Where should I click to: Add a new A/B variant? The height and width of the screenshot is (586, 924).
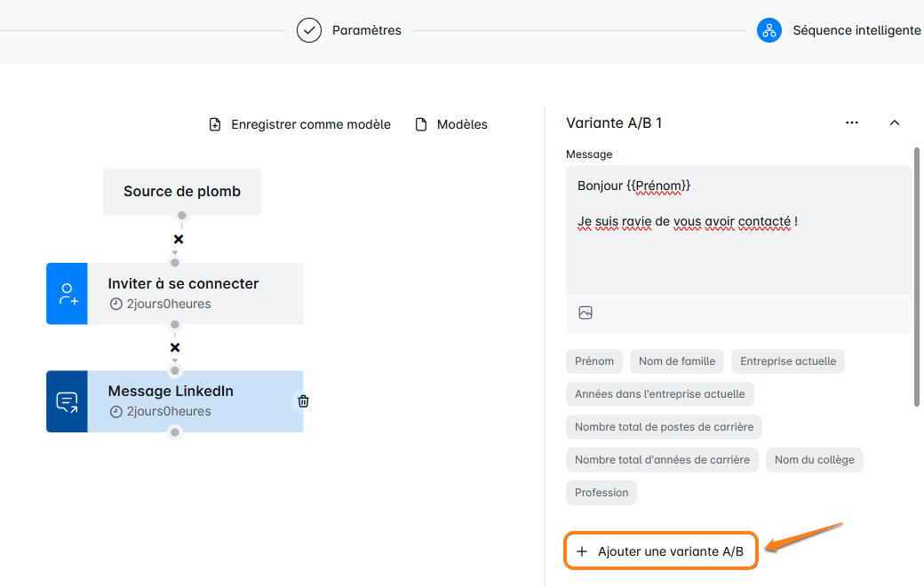click(x=661, y=551)
